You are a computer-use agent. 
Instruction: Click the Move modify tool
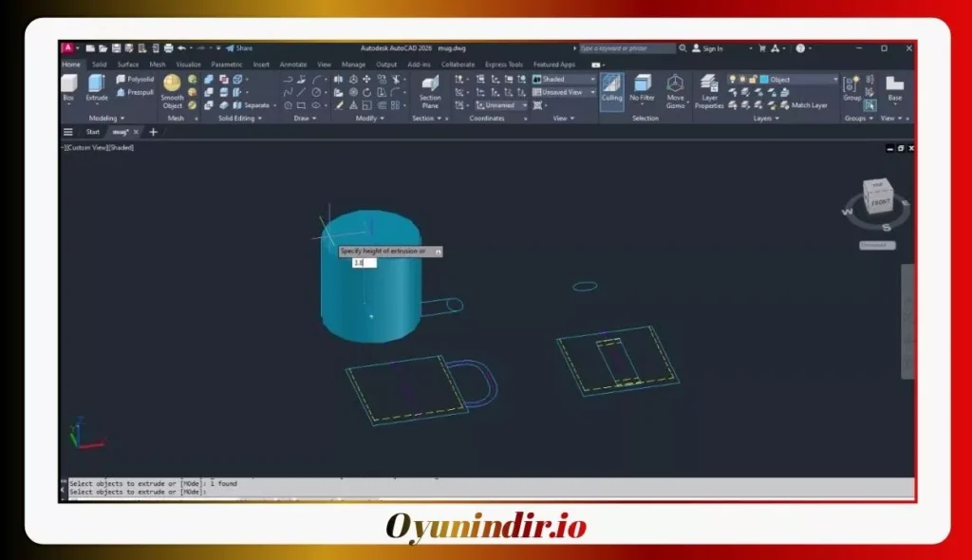[367, 79]
